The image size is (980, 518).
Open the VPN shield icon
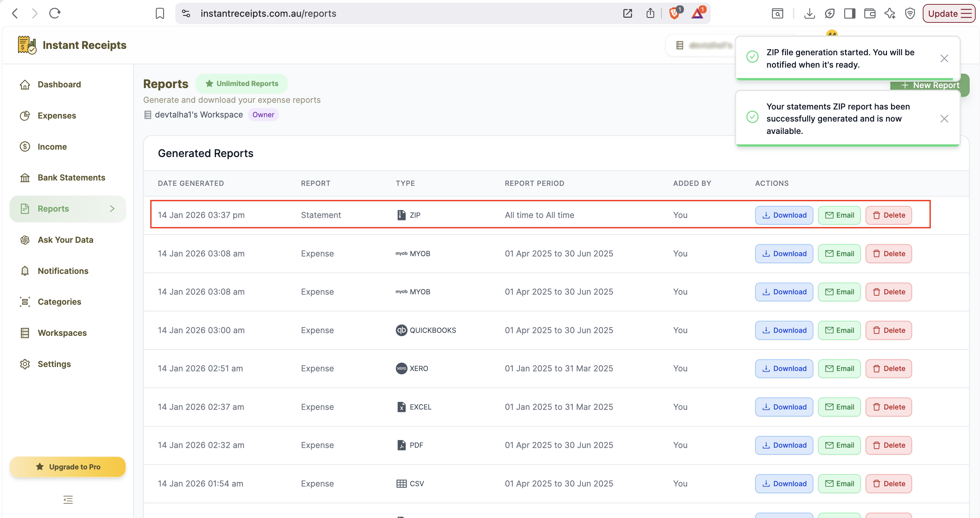(910, 14)
